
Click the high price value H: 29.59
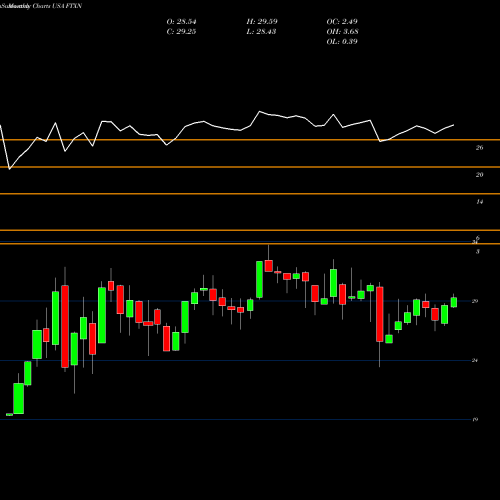click(x=262, y=22)
